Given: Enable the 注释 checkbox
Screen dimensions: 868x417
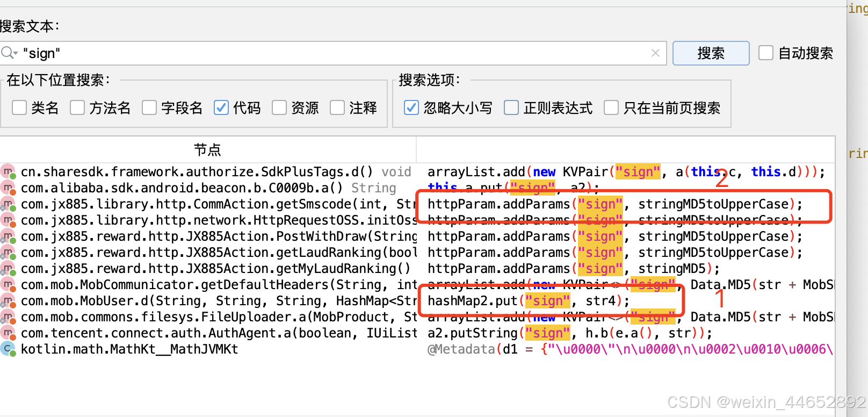Looking at the screenshot, I should point(337,107).
